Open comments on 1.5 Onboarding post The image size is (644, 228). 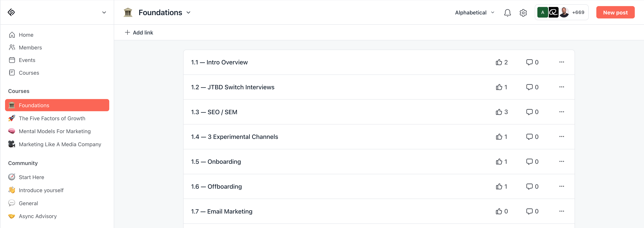pyautogui.click(x=529, y=162)
